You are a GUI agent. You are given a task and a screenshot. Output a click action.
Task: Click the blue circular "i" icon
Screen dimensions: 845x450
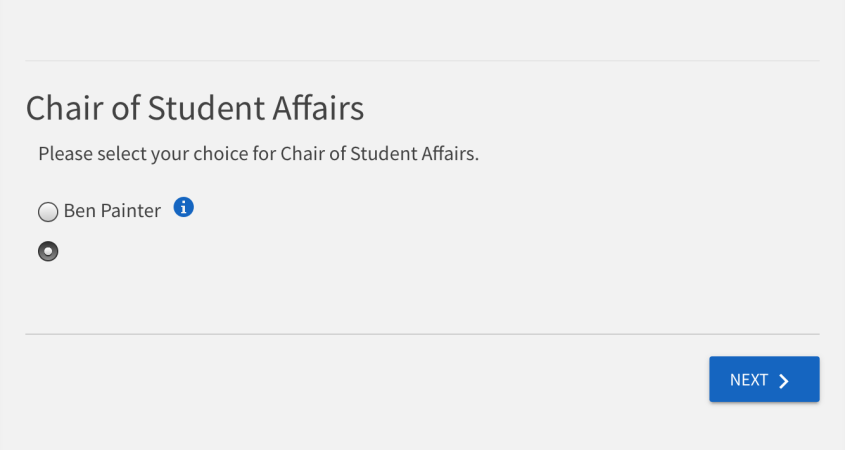184,208
